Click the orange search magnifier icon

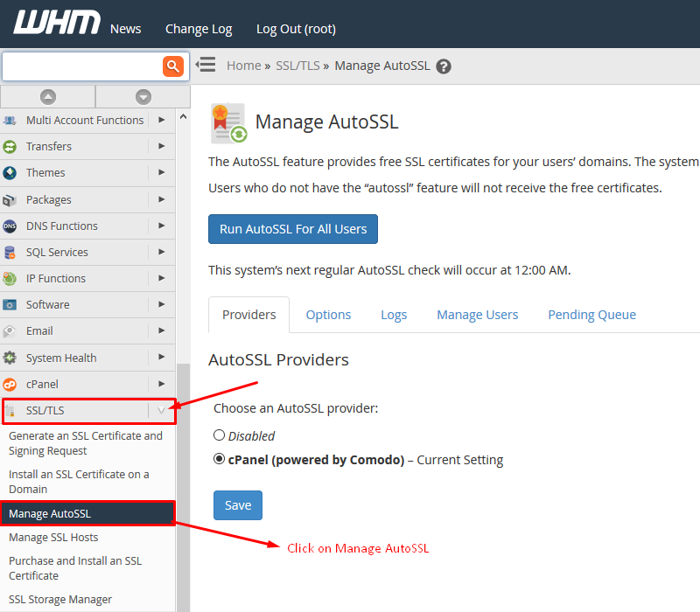click(172, 66)
